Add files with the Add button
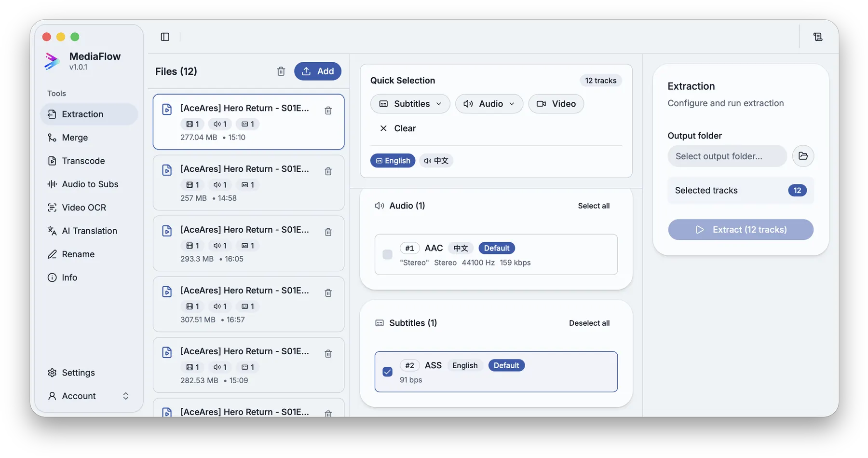This screenshot has height=458, width=868. [318, 71]
